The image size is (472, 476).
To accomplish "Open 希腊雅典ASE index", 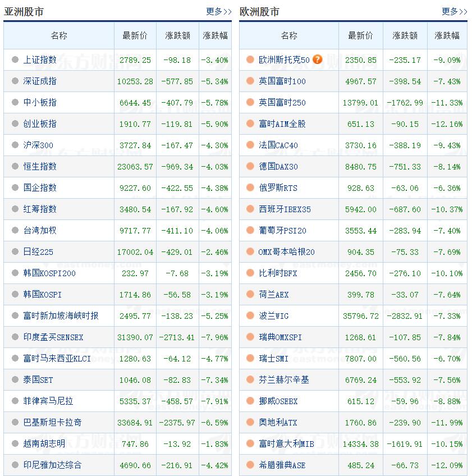I will point(282,465).
